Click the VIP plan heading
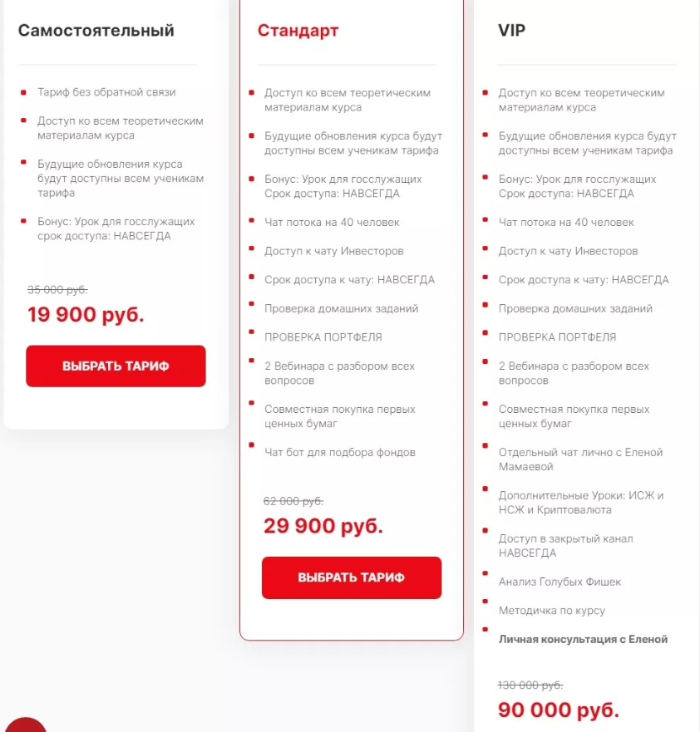 (x=511, y=31)
